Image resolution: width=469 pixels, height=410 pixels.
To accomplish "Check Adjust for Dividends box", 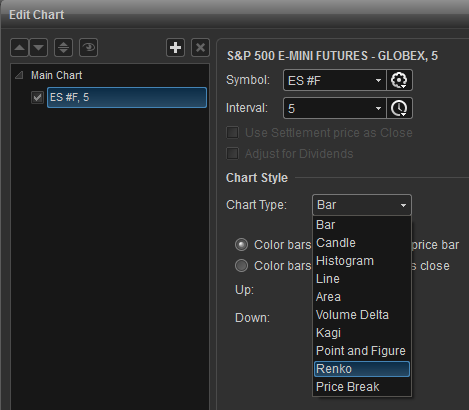I will point(232,154).
